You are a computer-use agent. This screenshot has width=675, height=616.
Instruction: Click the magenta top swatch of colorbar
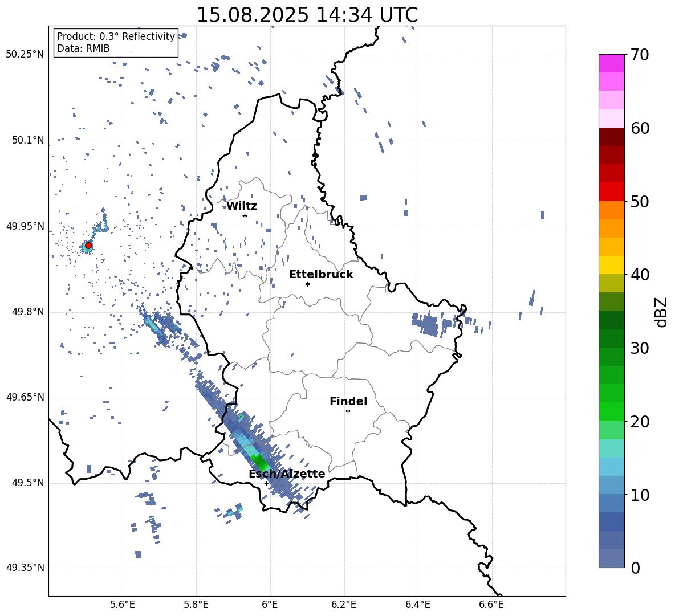coord(612,63)
